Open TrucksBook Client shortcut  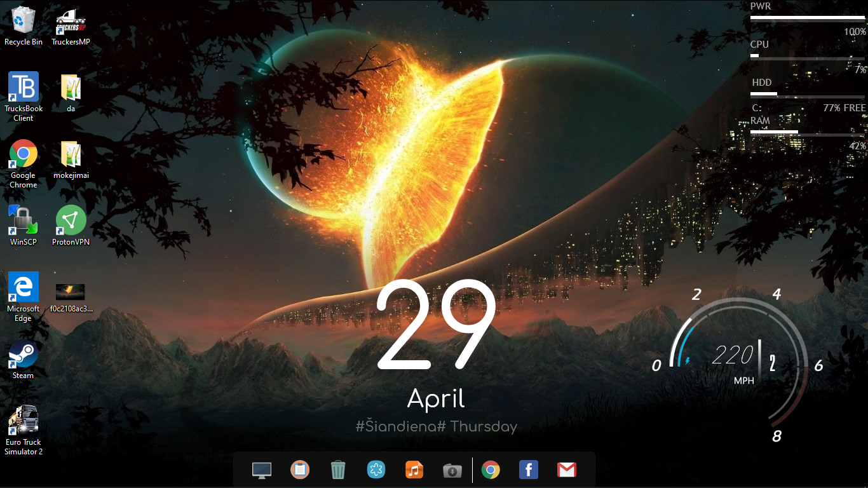24,97
